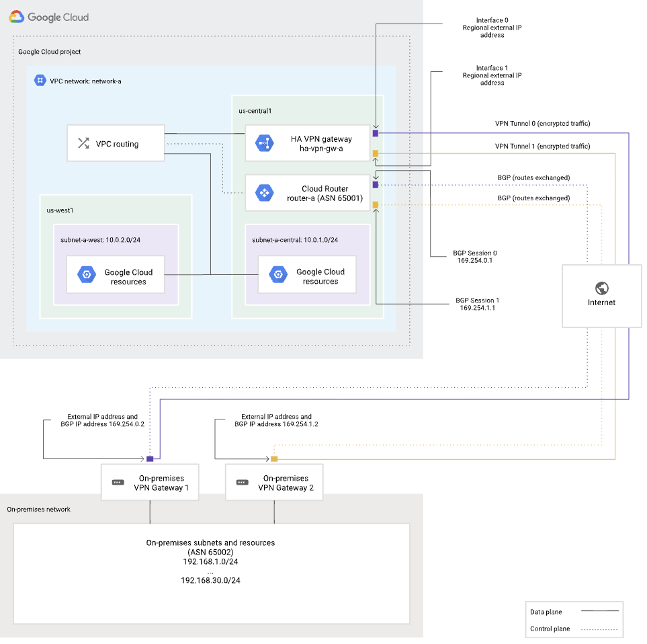Click the VPN Tunnel 1 (encrypted traffic) label
Viewport: 647px width, 644px height.
click(543, 146)
